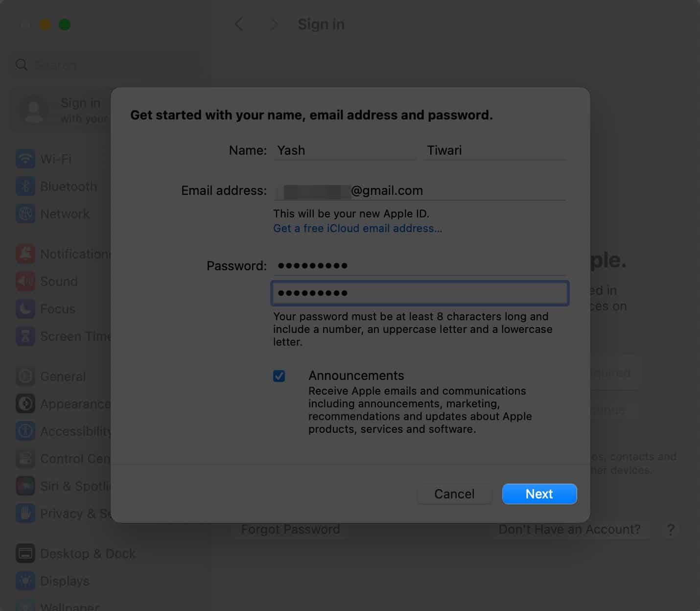The height and width of the screenshot is (611, 700).
Task: Uncheck the Announcements checkbox
Action: [x=279, y=376]
